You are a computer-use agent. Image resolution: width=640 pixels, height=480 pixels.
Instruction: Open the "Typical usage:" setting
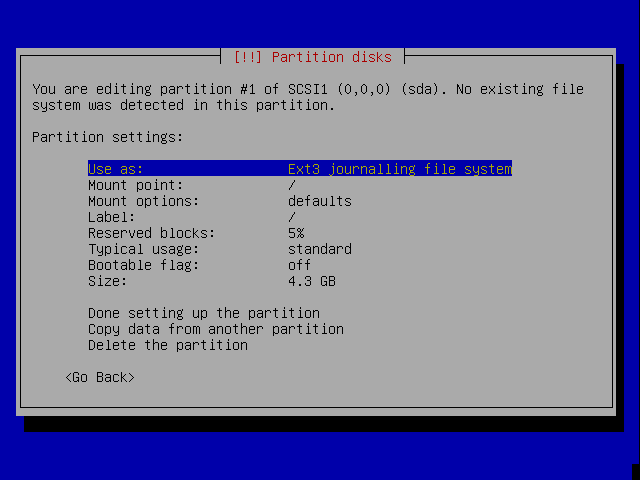tap(143, 249)
